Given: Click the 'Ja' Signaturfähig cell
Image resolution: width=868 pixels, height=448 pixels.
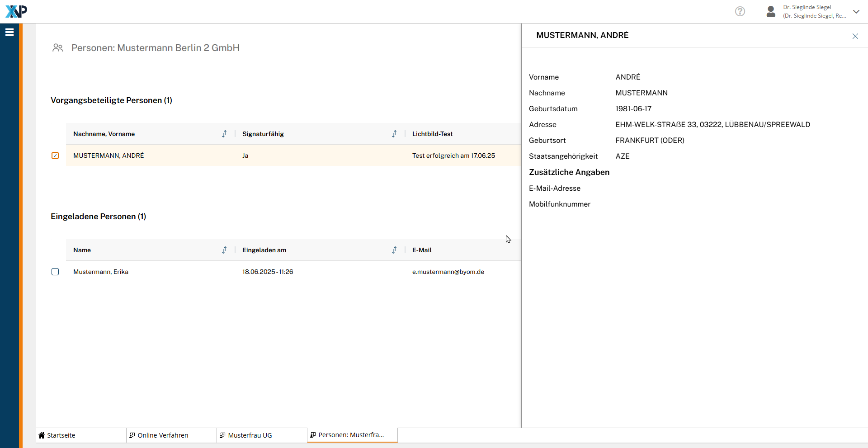Looking at the screenshot, I should tap(245, 156).
